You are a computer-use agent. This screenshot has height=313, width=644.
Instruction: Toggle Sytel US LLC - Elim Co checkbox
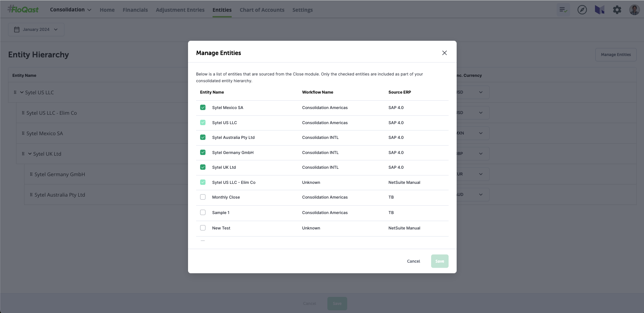[203, 182]
